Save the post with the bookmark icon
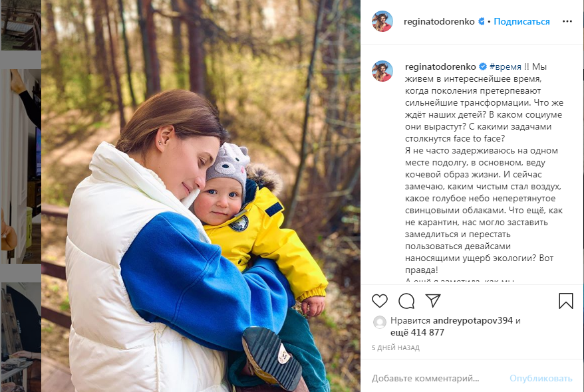Viewport: 584px width, 392px height. click(566, 301)
